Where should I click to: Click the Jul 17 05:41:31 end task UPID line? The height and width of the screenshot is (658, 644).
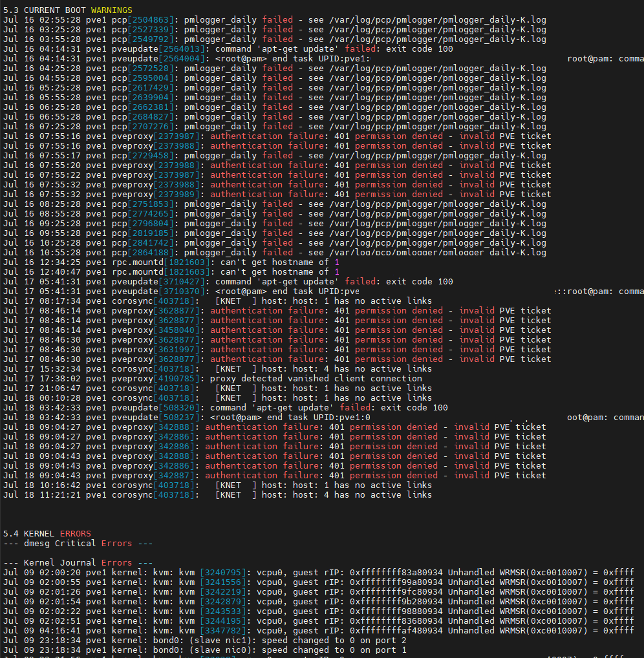click(x=323, y=292)
